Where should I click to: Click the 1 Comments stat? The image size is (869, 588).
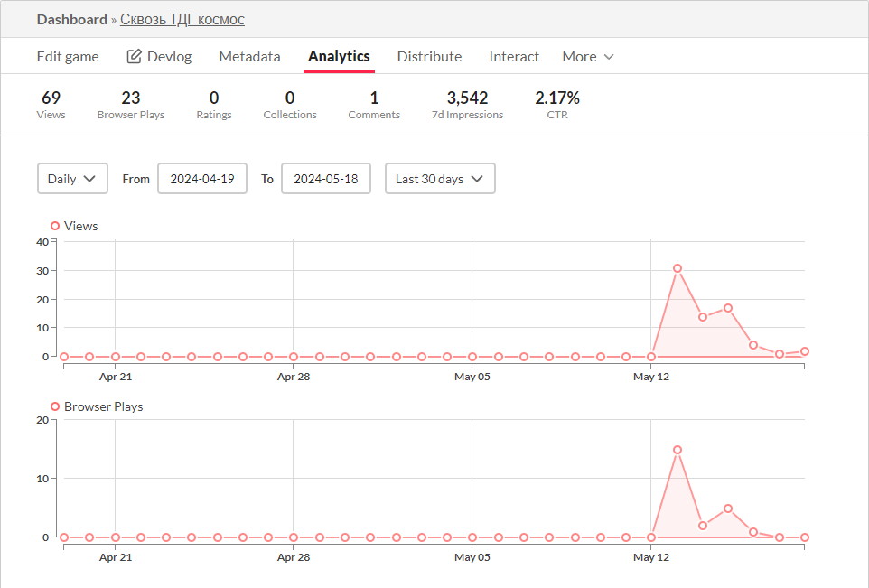point(374,105)
